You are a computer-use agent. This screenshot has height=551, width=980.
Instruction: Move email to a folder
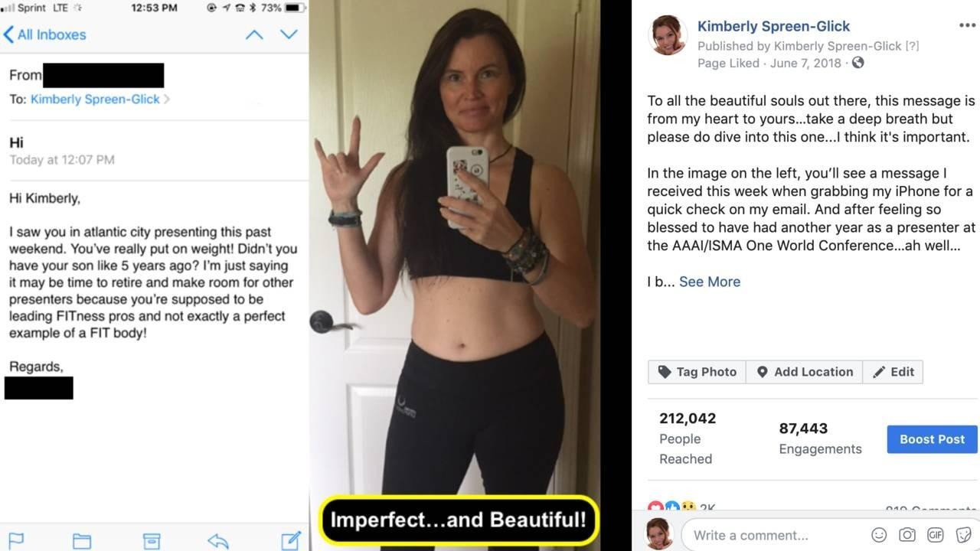click(81, 540)
